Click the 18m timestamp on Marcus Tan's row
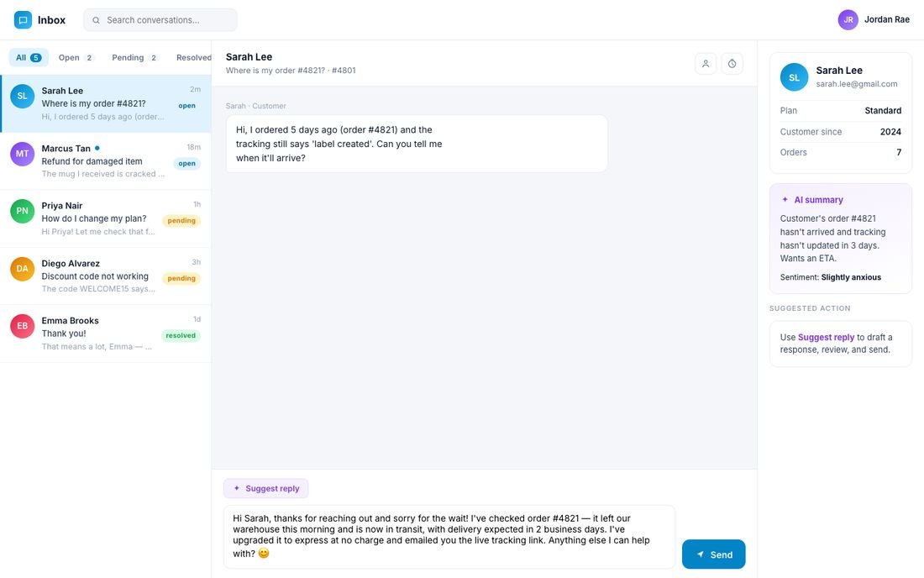 tap(194, 147)
